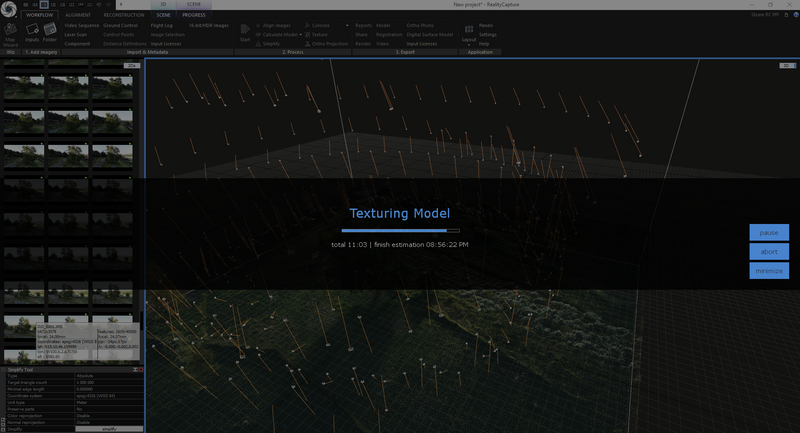
Task: Click Render export option
Action: [x=363, y=44]
